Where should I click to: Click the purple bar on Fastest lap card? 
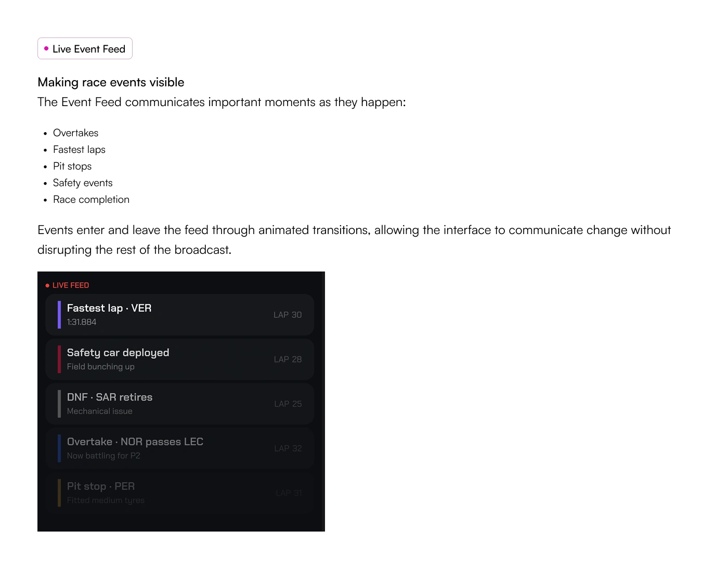[x=59, y=315]
